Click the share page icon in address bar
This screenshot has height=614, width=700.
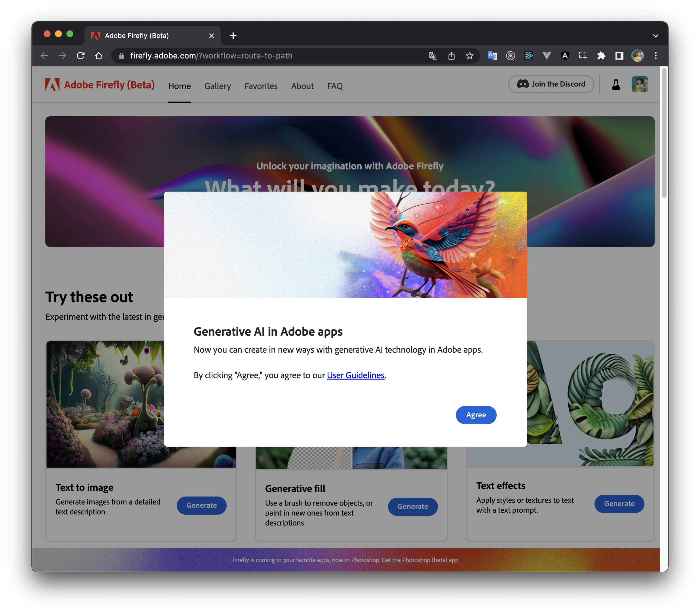(x=451, y=56)
